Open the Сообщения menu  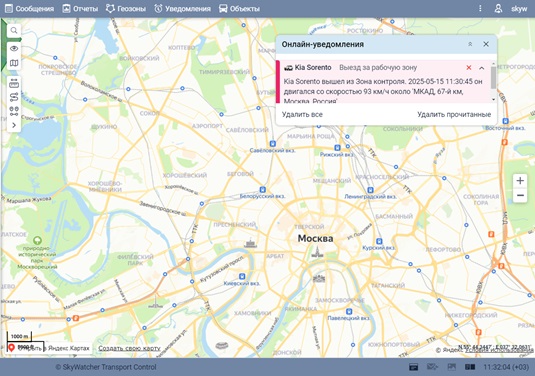(x=29, y=9)
